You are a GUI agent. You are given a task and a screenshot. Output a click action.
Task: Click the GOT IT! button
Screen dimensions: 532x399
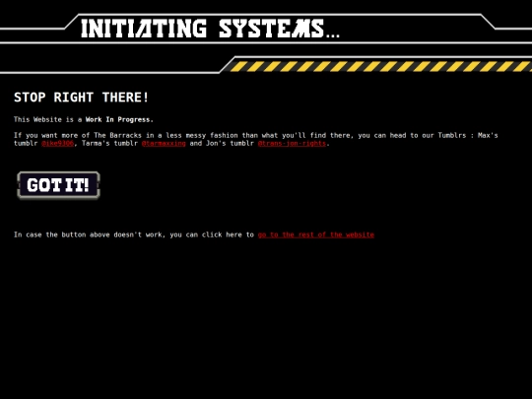click(x=58, y=185)
